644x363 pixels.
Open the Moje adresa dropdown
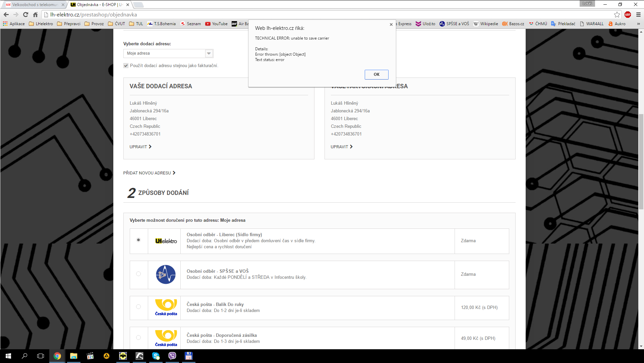coord(168,53)
